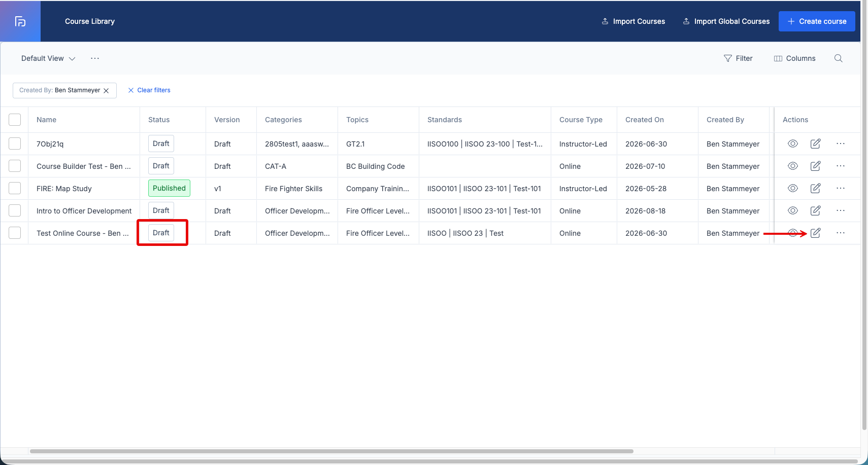Click the horizontal table scrollbar
The image size is (868, 465).
tap(331, 451)
